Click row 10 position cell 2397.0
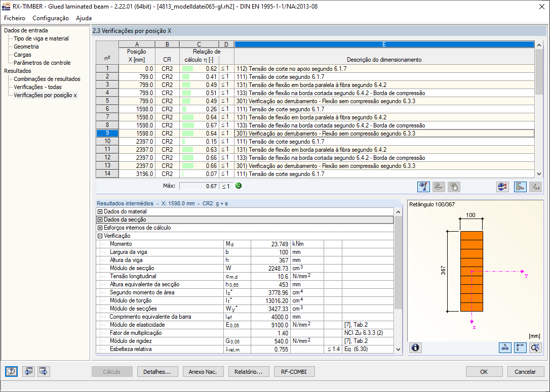Image resolution: width=550 pixels, height=392 pixels. [137, 141]
